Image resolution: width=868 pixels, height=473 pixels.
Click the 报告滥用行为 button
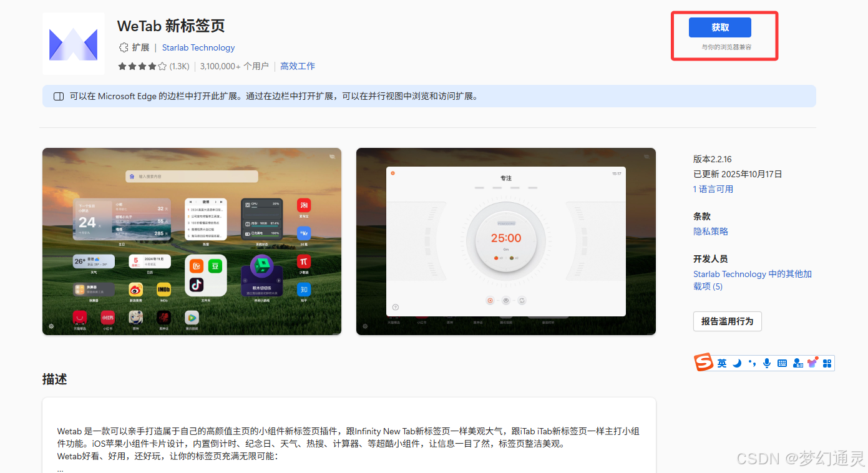727,321
